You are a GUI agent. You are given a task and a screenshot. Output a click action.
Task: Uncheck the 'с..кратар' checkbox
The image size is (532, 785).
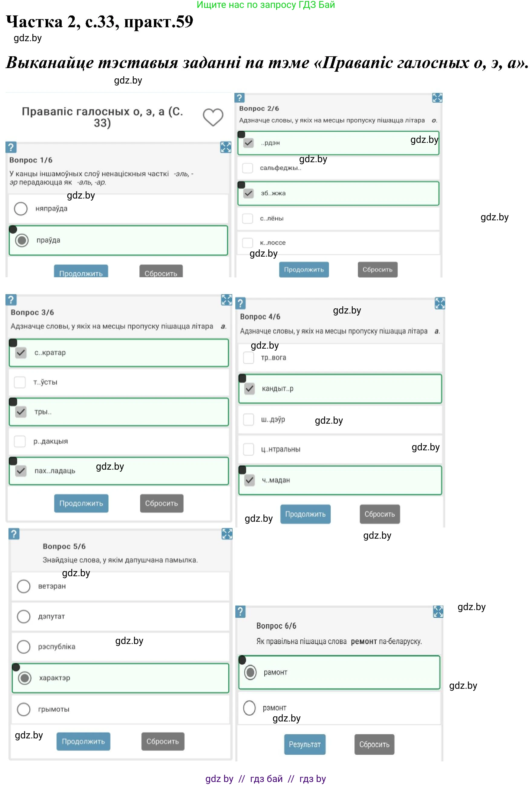tap(21, 353)
